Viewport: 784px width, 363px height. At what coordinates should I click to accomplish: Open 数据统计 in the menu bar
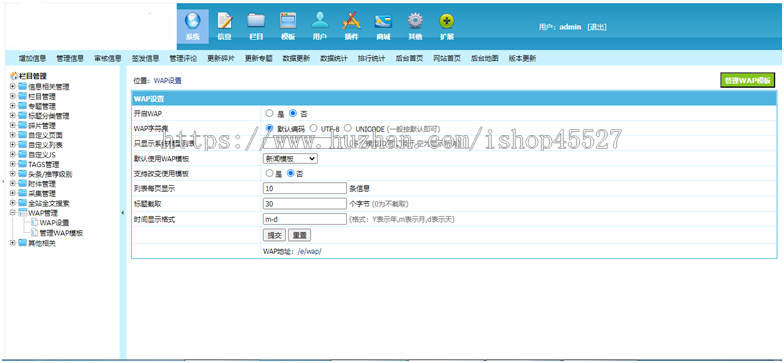click(x=334, y=58)
